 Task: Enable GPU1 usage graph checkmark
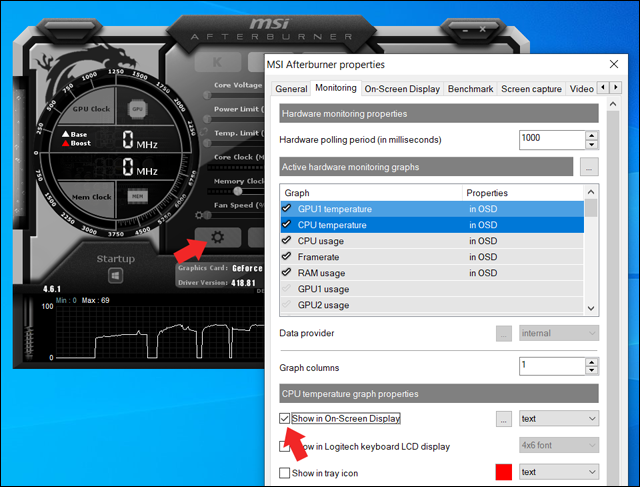click(287, 288)
